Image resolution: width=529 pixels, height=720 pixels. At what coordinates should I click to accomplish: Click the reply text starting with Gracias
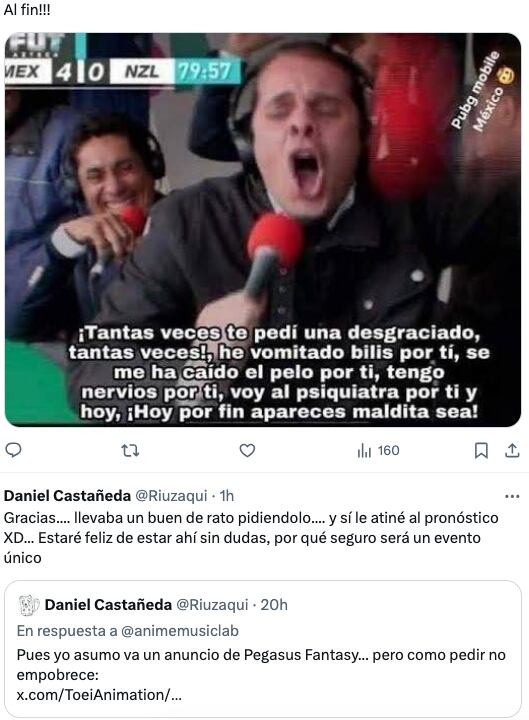tap(251, 538)
